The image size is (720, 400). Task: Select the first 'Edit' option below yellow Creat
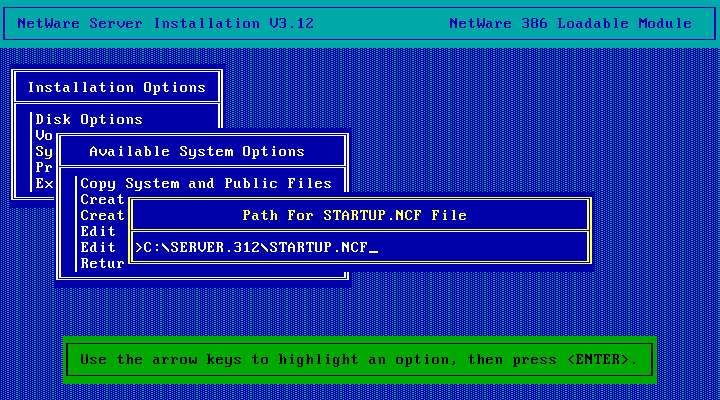tap(98, 231)
